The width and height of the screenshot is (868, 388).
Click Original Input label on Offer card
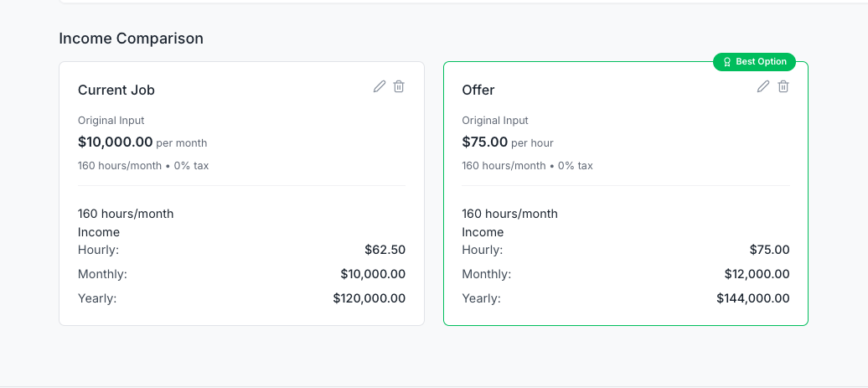[x=495, y=121]
